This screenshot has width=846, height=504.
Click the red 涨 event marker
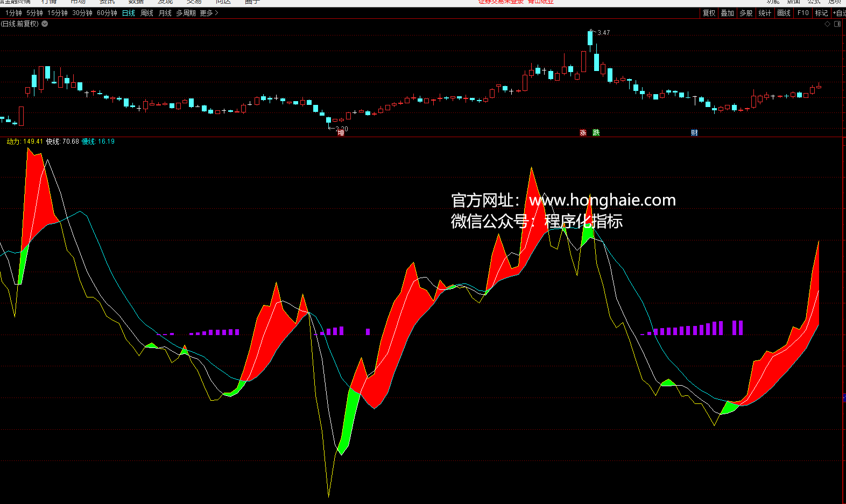click(x=583, y=133)
